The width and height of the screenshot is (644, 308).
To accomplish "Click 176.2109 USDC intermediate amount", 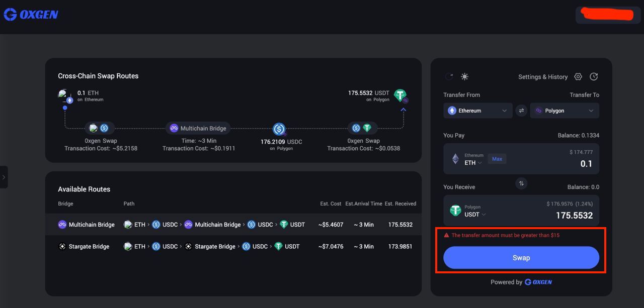I will point(281,142).
